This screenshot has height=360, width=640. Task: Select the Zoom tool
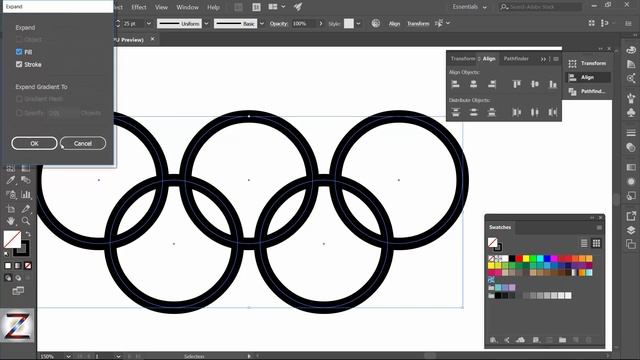click(26, 221)
